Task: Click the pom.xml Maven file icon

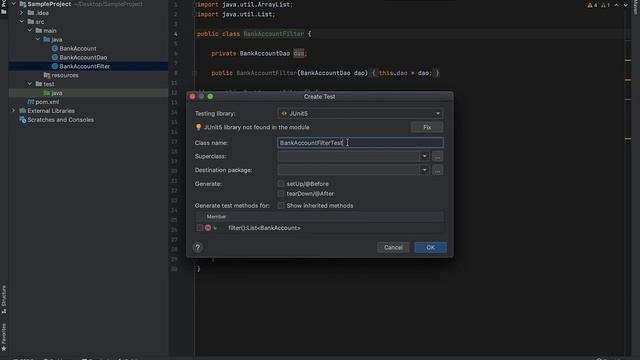Action: coord(31,102)
